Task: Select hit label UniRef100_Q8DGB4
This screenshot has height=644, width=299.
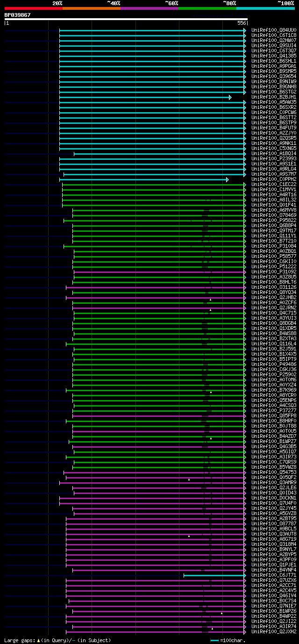Action: click(x=274, y=323)
